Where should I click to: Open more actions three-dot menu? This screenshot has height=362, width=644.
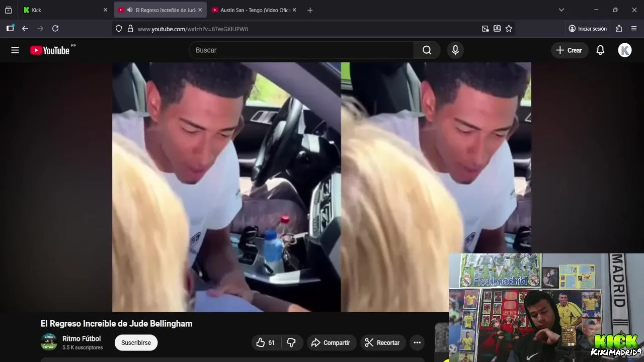[x=417, y=343]
